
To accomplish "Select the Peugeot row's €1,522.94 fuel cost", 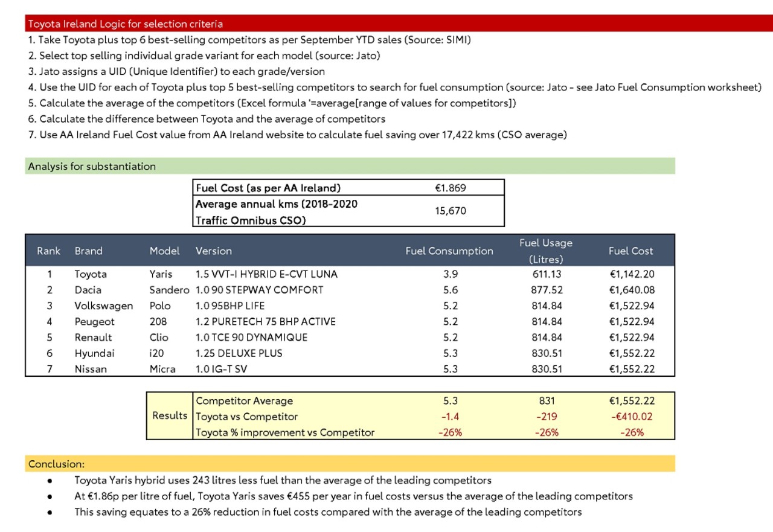I will [x=632, y=322].
